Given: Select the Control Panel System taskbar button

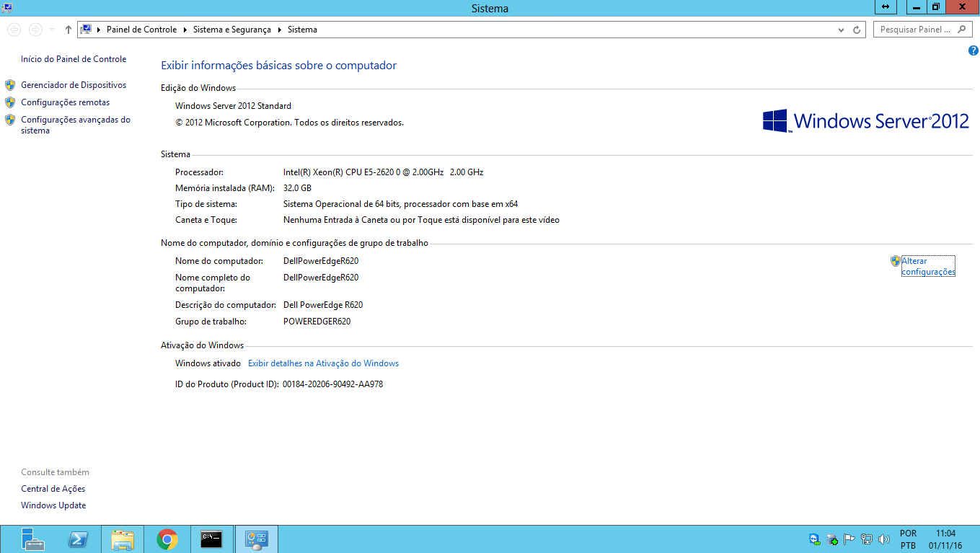Looking at the screenshot, I should tap(257, 539).
